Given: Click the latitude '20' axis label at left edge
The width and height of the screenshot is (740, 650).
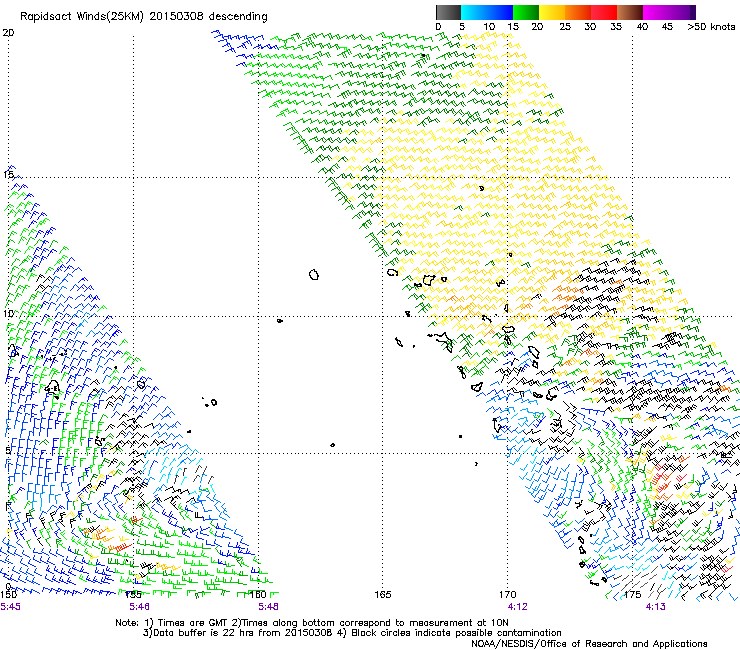Looking at the screenshot, I should (8, 33).
